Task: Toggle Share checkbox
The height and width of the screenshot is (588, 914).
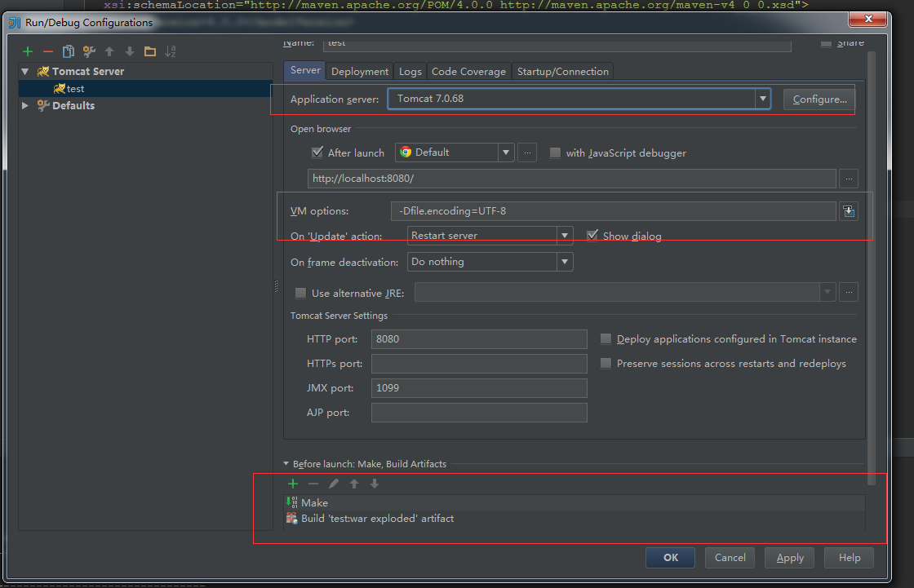Action: click(826, 43)
